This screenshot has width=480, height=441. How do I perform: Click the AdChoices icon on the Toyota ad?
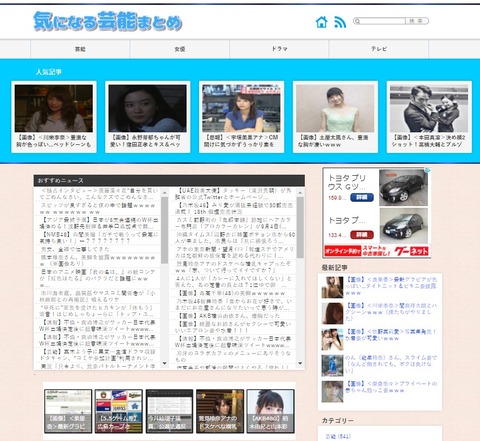(x=428, y=170)
